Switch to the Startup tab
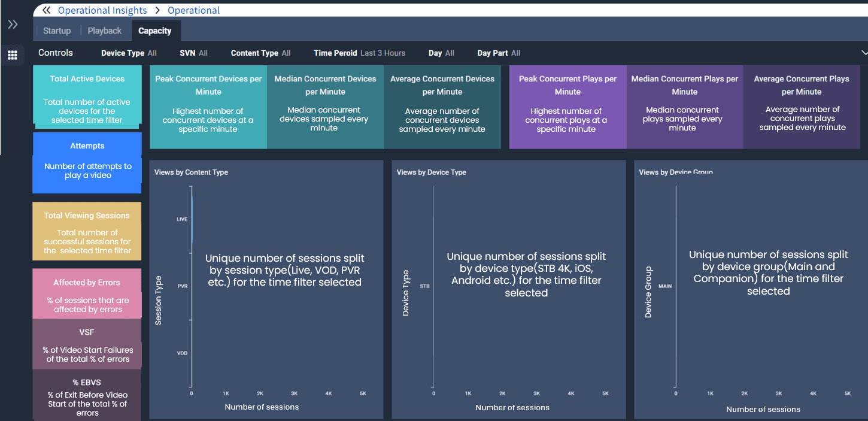 [x=57, y=31]
